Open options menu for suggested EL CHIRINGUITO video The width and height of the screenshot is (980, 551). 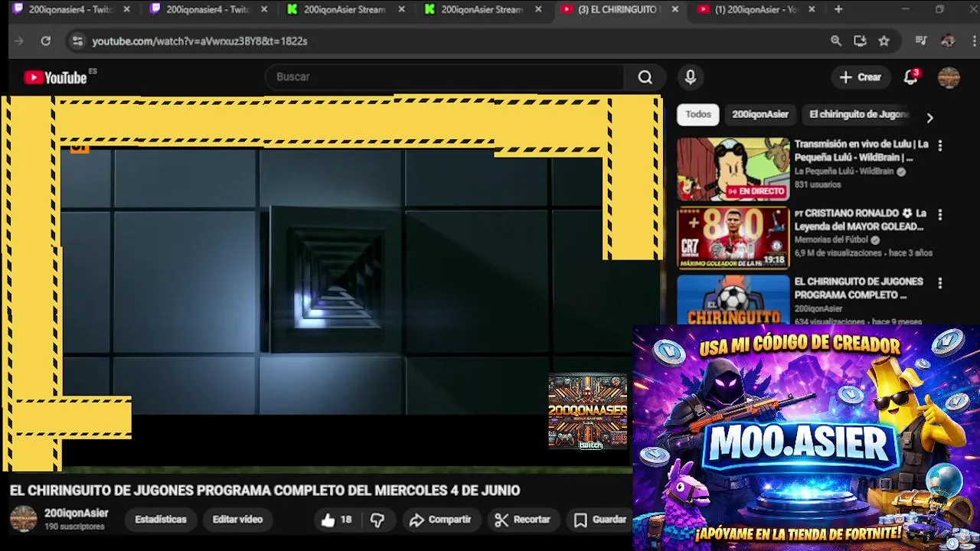(940, 283)
